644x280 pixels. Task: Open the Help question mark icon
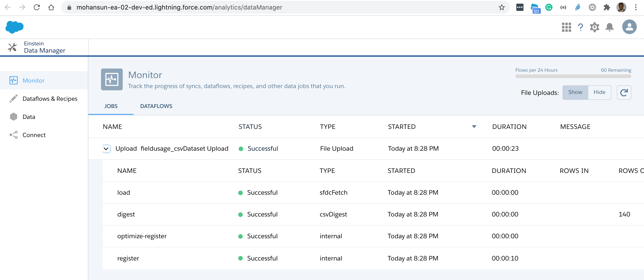tap(581, 27)
